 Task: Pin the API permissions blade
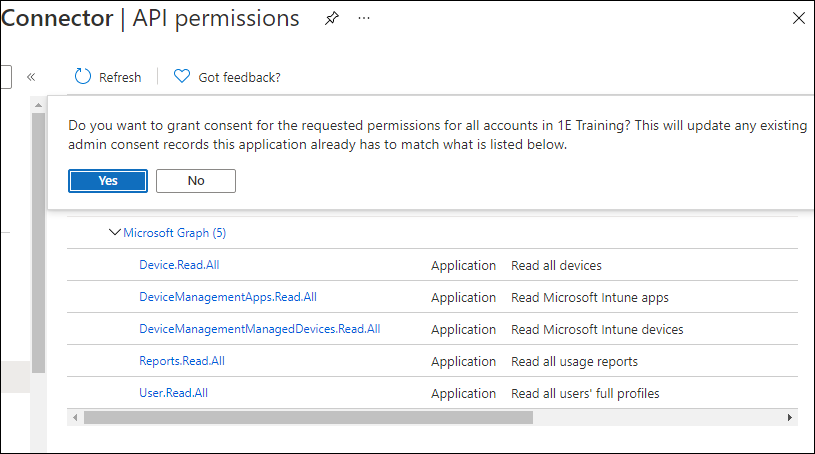pos(332,19)
